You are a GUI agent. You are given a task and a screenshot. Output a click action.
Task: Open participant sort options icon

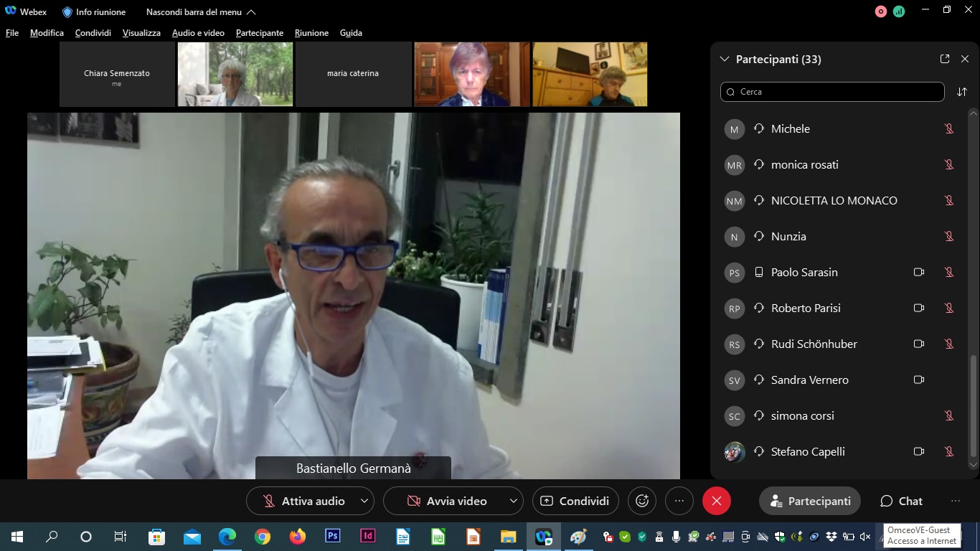[962, 92]
